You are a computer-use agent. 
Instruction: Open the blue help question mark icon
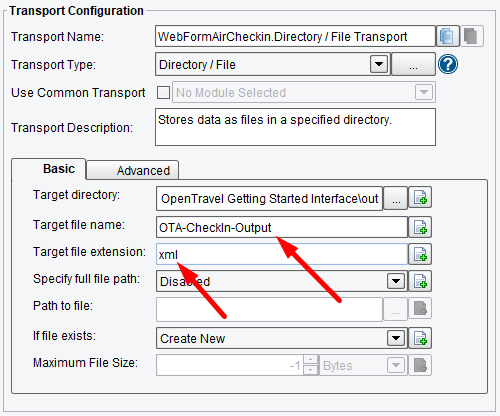coord(448,64)
